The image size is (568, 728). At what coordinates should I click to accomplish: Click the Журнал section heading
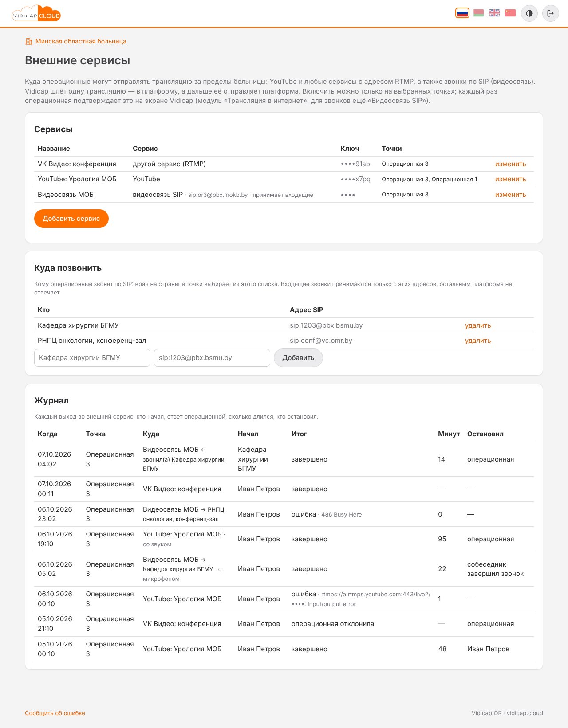click(x=51, y=401)
